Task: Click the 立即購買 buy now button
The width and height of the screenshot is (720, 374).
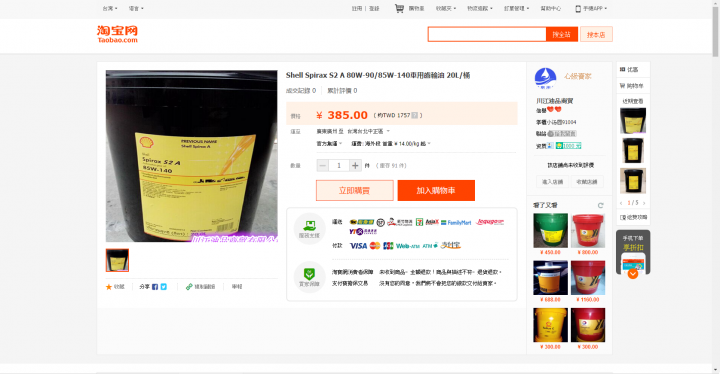Action: click(x=354, y=190)
